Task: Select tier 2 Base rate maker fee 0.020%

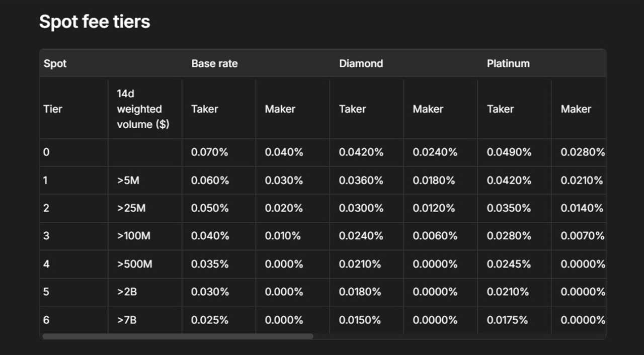Action: pos(284,208)
